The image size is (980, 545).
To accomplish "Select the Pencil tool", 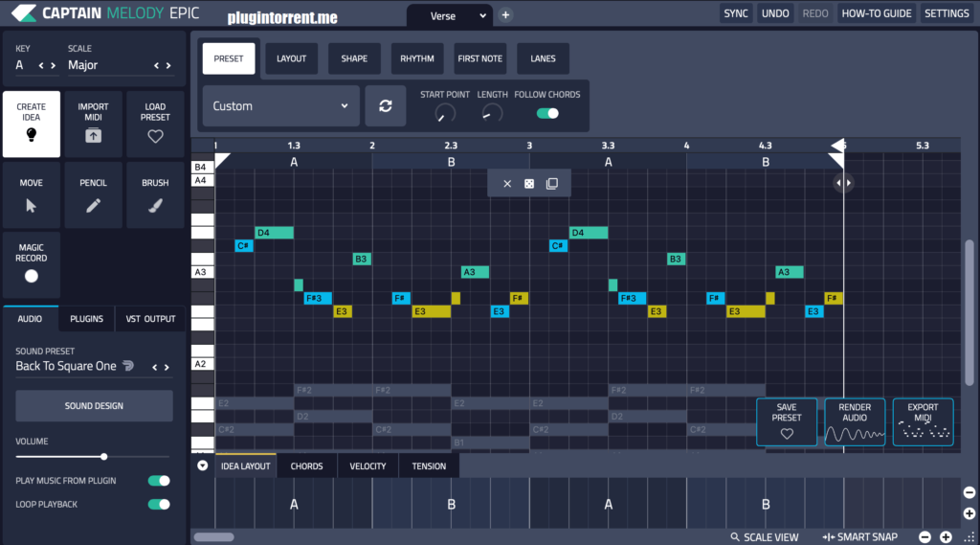I will pyautogui.click(x=93, y=195).
